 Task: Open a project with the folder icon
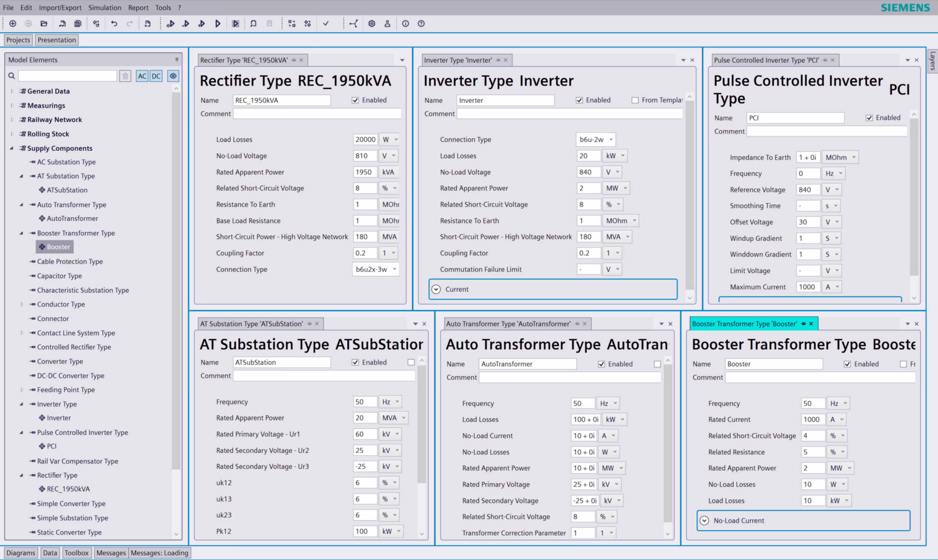click(44, 24)
